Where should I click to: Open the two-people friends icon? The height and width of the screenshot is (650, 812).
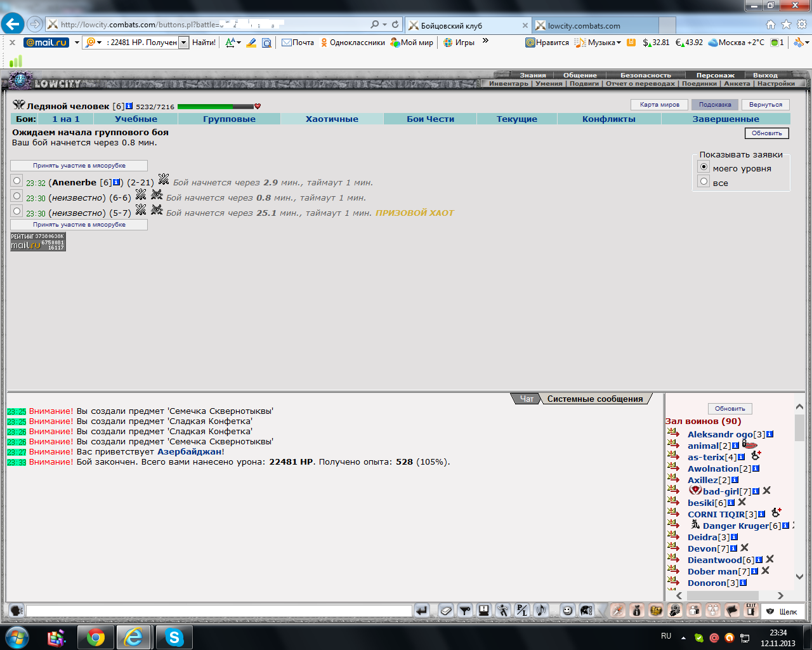(x=694, y=611)
